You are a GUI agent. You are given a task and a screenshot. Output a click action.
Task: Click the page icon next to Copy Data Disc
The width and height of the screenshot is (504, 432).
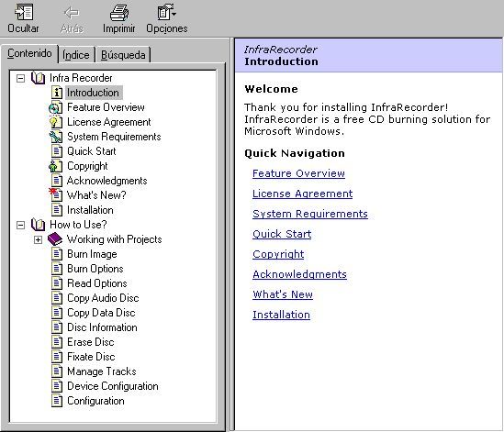tap(57, 313)
